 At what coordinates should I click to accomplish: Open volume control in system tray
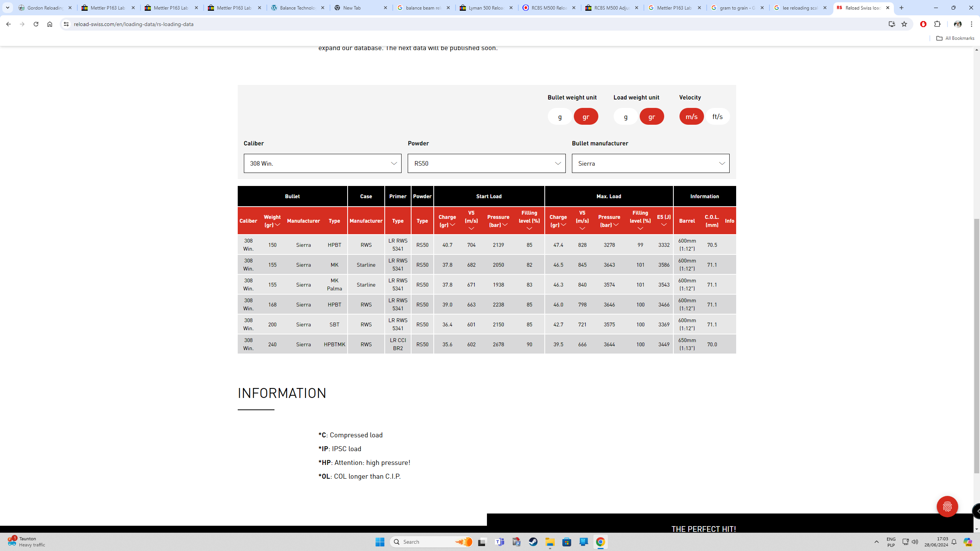point(915,542)
